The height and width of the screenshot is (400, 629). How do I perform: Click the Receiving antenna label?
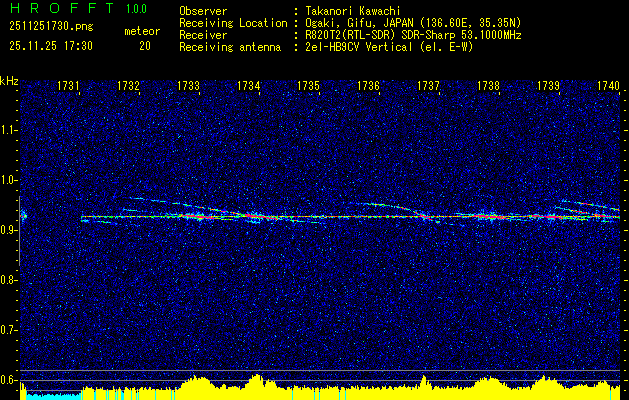pos(230,47)
